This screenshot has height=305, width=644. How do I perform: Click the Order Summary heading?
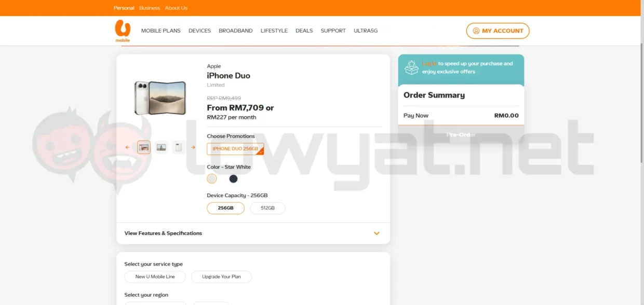pos(434,95)
